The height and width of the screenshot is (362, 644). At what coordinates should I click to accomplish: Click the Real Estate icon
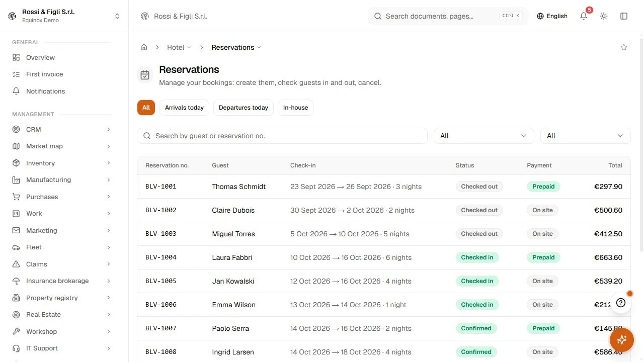click(16, 315)
